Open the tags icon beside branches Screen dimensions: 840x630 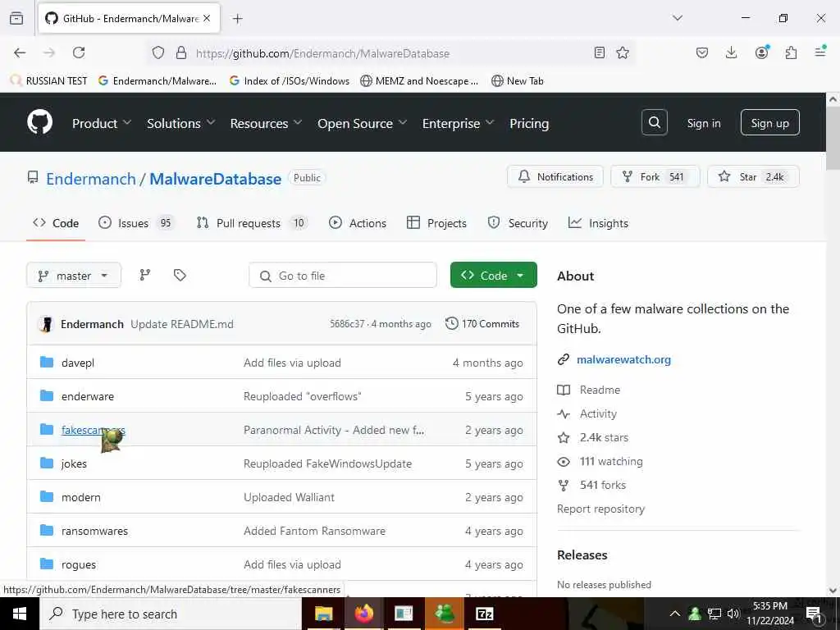click(x=180, y=276)
